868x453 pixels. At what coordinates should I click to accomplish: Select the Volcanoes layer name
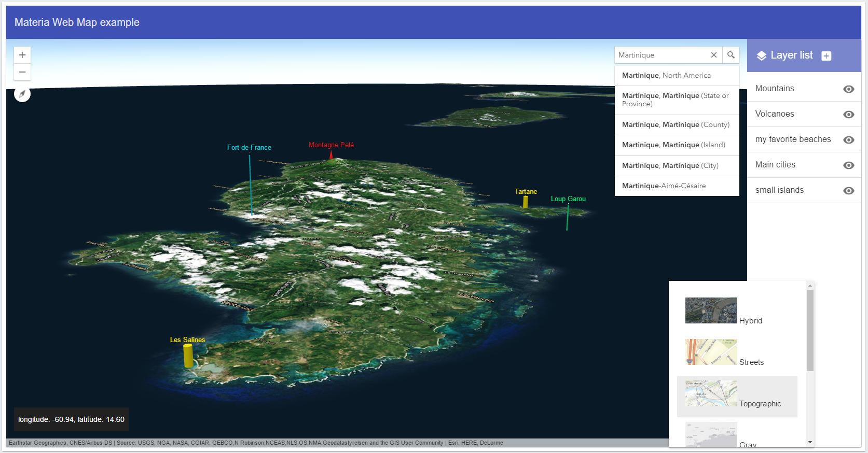[775, 114]
